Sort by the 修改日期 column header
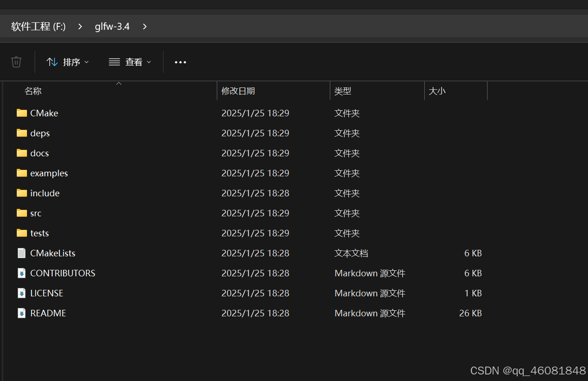Viewport: 588px width, 381px height. click(238, 91)
